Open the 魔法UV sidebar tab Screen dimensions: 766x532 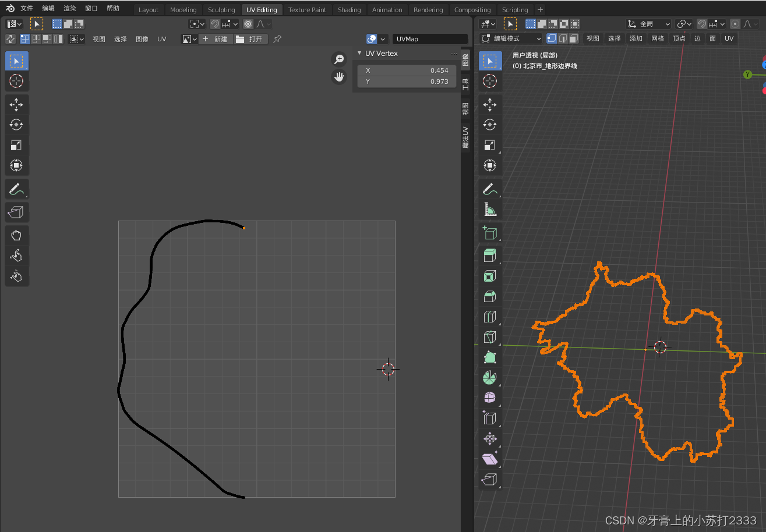click(x=465, y=137)
